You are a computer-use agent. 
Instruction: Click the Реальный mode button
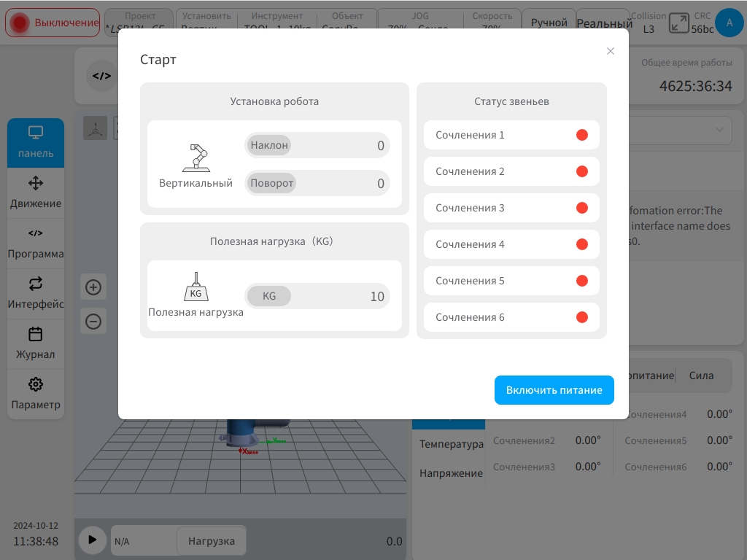pos(604,23)
